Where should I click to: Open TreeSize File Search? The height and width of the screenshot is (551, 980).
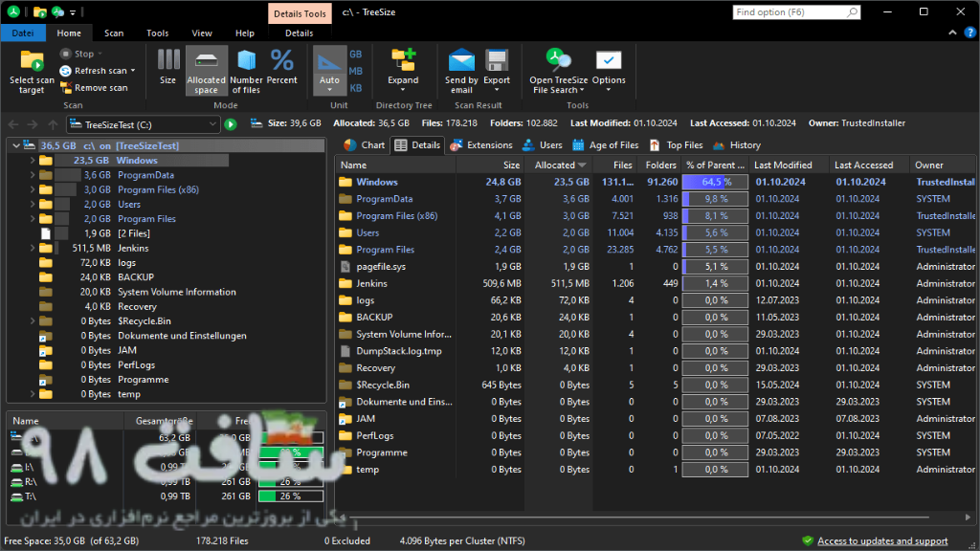[558, 70]
